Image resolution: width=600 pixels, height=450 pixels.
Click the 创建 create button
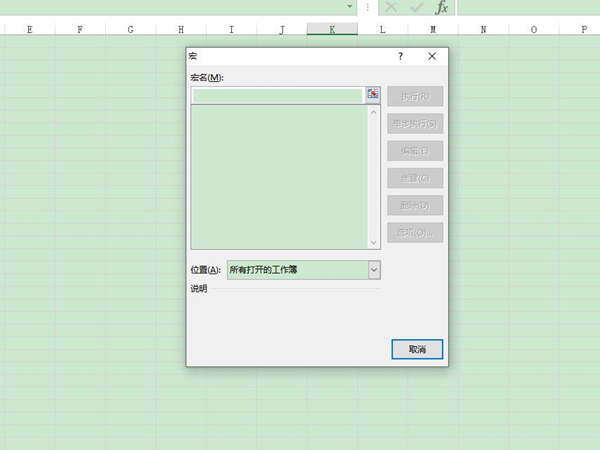[x=414, y=178]
